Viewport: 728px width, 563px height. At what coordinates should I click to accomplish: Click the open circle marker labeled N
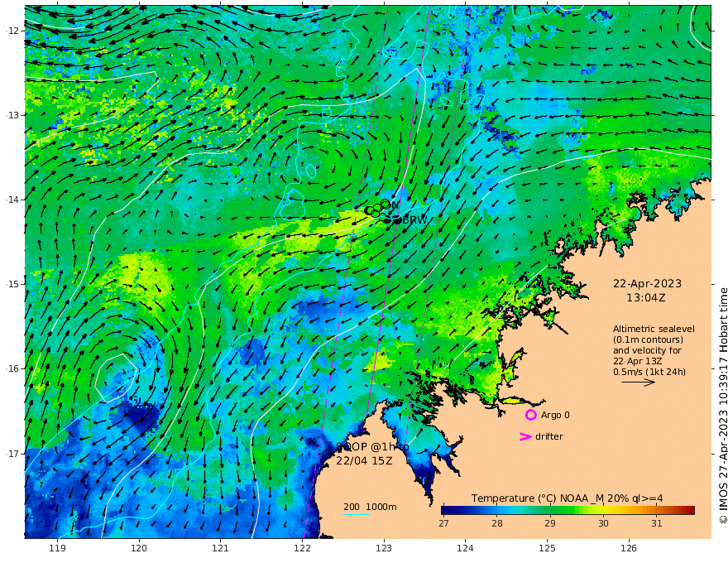386,204
